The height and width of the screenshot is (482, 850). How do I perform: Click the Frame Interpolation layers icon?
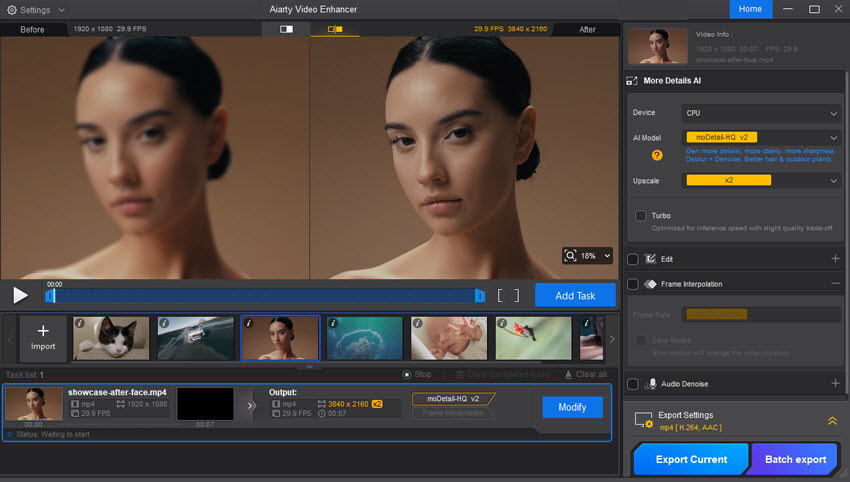651,284
